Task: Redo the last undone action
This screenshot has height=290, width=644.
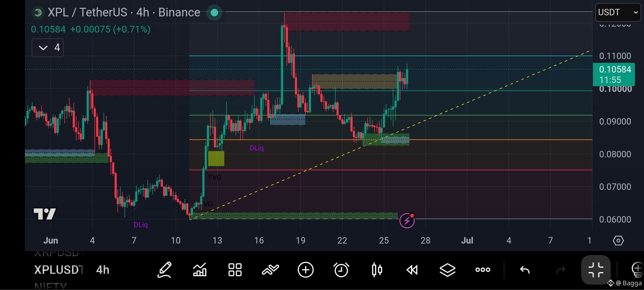Action: click(561, 270)
